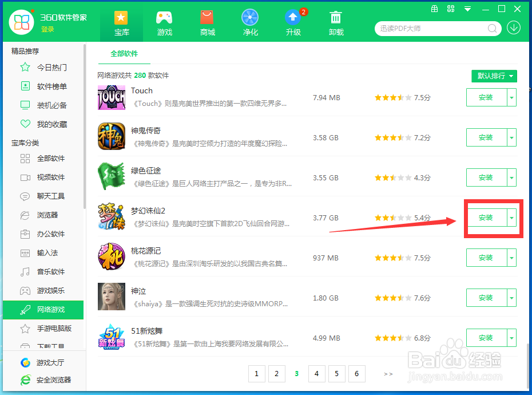Expand install options for 神泣
The image size is (532, 395).
(x=511, y=298)
